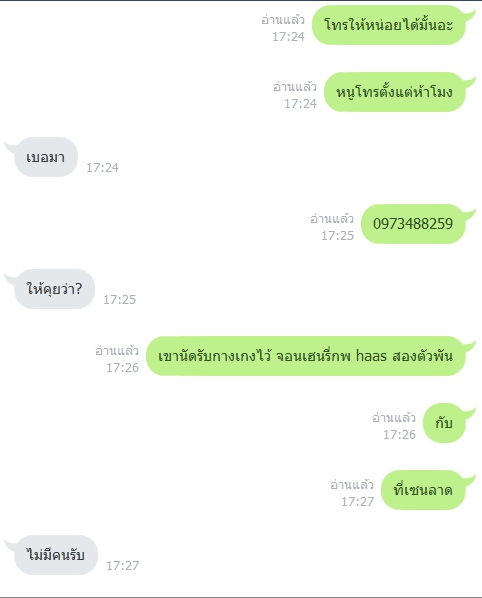Select the phone number 0973488259 bubble
This screenshot has height=598, width=482.
pos(413,224)
